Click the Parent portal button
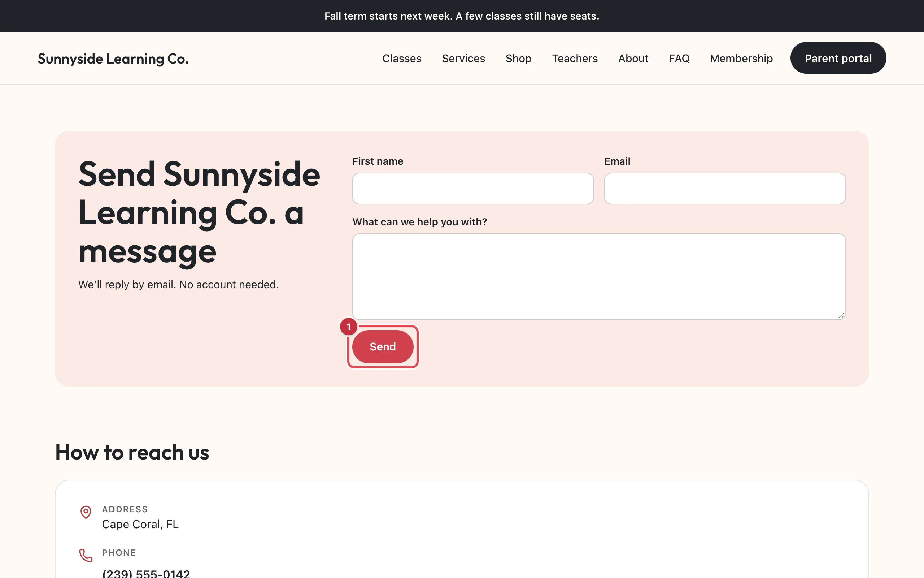This screenshot has height=578, width=924. coord(838,58)
